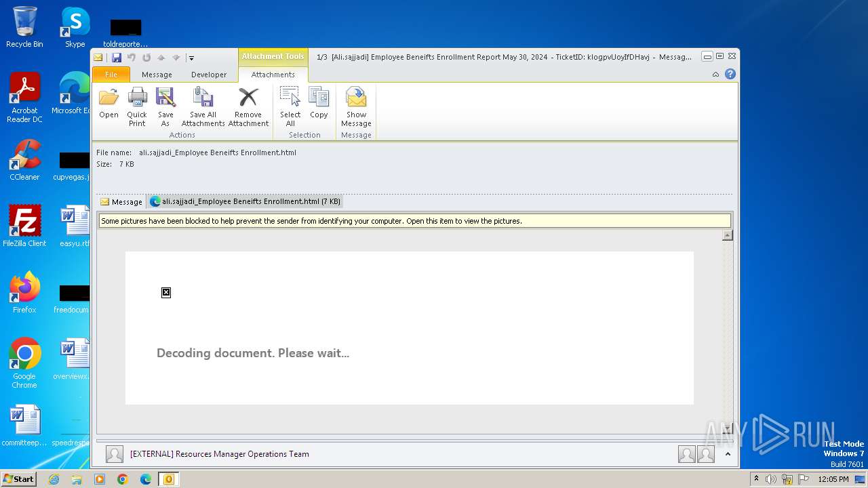Click the second contact photo at People Pane right
Viewport: 868px width, 488px height.
(706, 454)
